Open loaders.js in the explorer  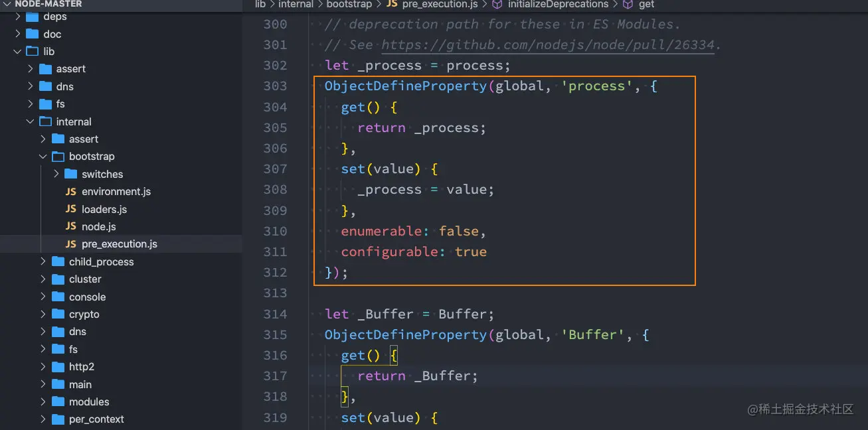point(104,209)
